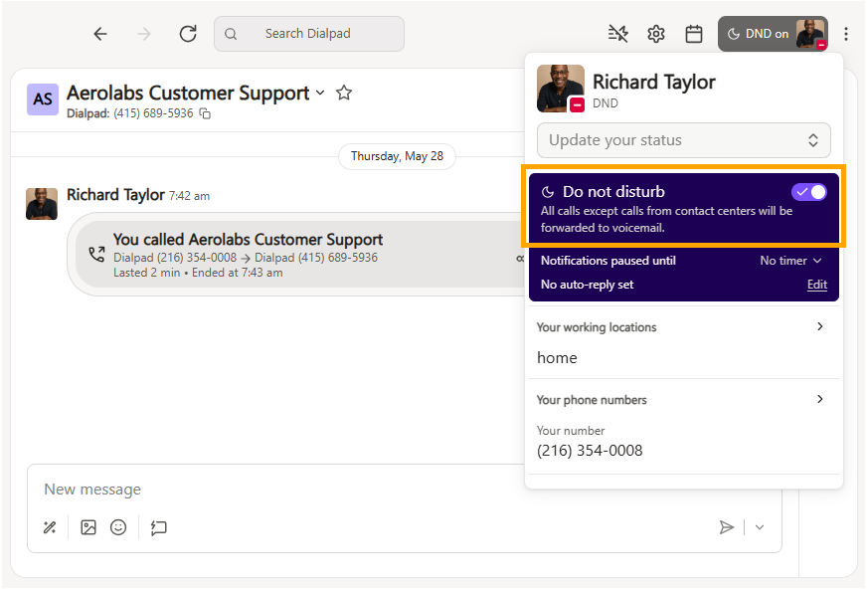Click the magnifier icon in search bar
The width and height of the screenshot is (868, 589).
231,34
